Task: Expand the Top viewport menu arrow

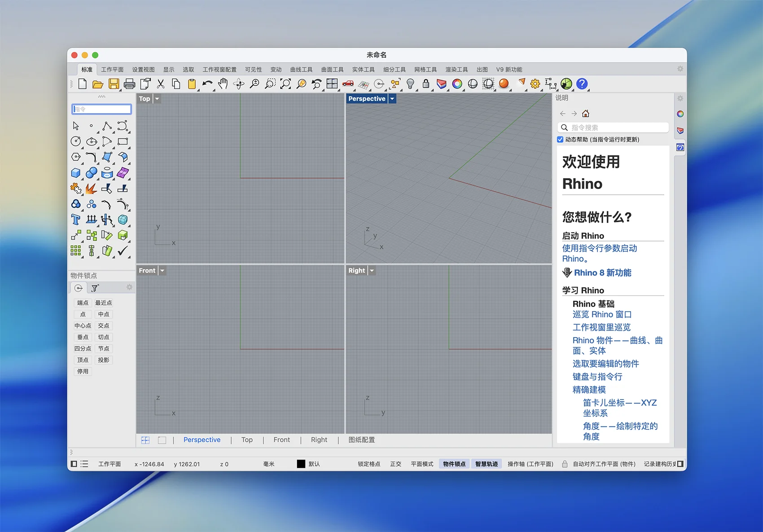Action: coord(157,99)
